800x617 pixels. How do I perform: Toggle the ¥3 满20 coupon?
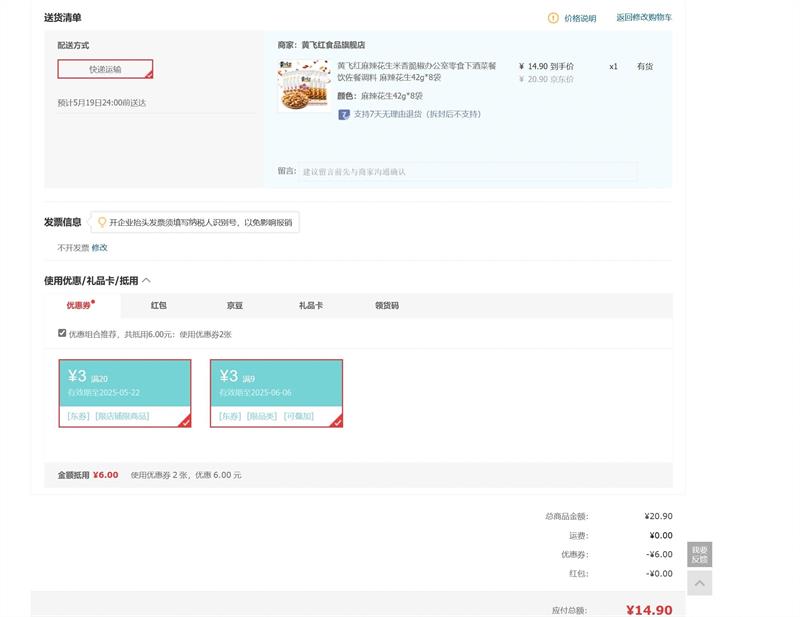click(x=125, y=393)
